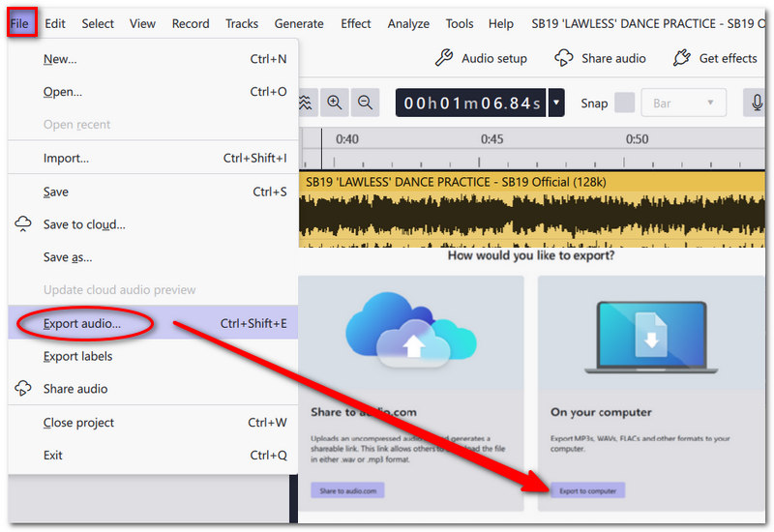Toggle the Snap checkbox
Image resolution: width=774 pixels, height=532 pixels.
[x=624, y=103]
